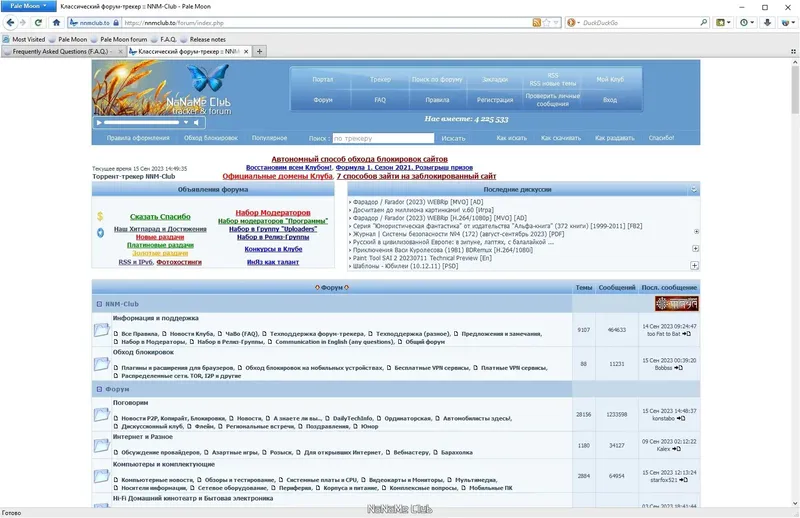Click the rightmost toolbar icon with dropdown arrow
Image resolution: width=800 pixels, height=518 pixels.
(788, 22)
